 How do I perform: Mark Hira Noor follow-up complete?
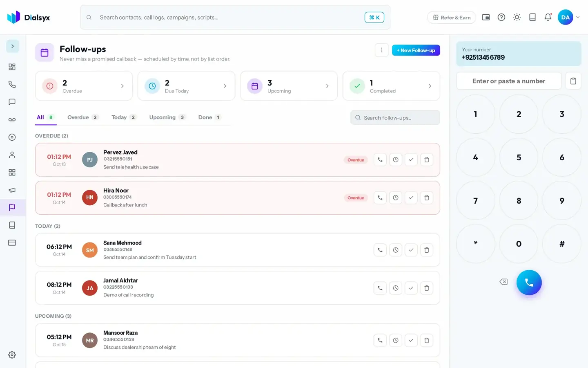point(411,198)
